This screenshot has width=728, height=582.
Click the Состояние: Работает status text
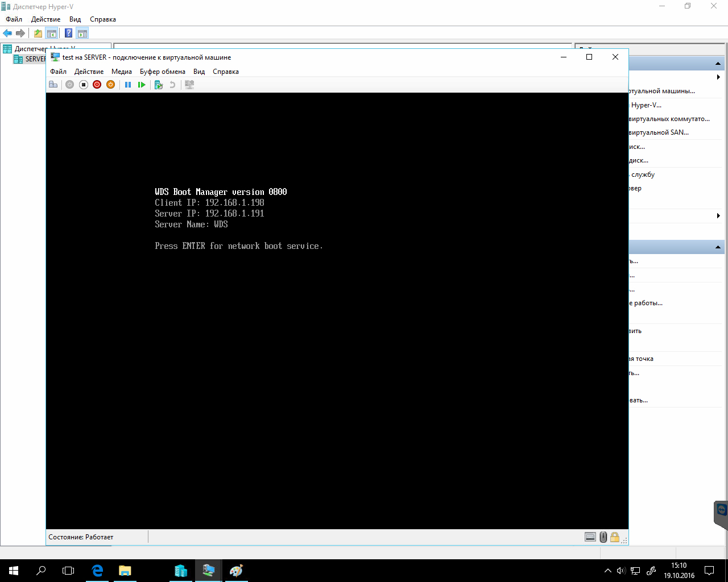pos(81,537)
